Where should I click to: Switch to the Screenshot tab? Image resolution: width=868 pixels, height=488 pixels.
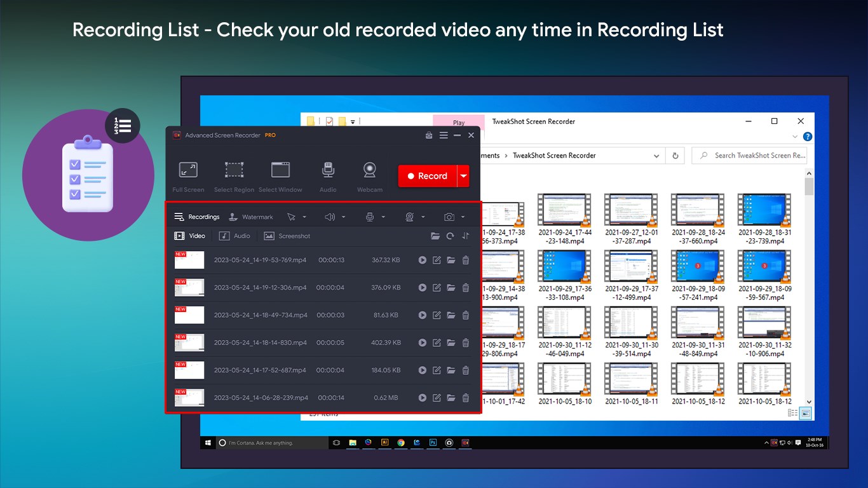click(287, 236)
